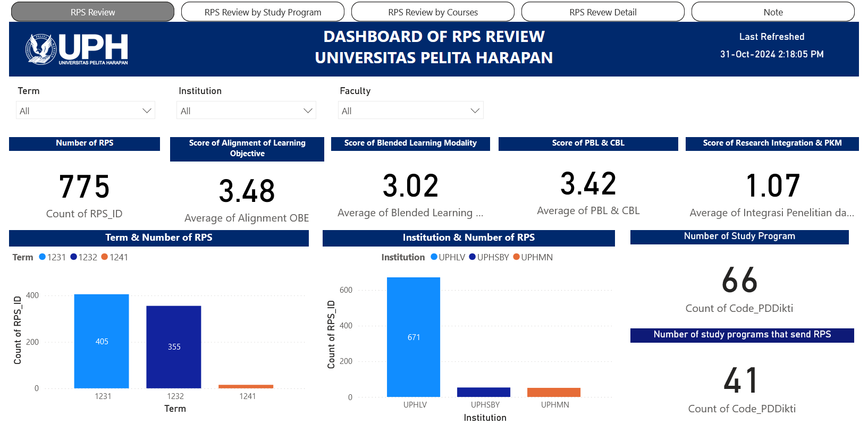Click the 3.42 PBL & CBL score value
The width and height of the screenshot is (868, 424).
pos(588,184)
